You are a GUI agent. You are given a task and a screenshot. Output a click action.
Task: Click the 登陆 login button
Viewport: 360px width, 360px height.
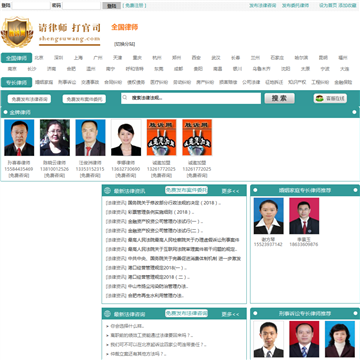[x=112, y=6]
